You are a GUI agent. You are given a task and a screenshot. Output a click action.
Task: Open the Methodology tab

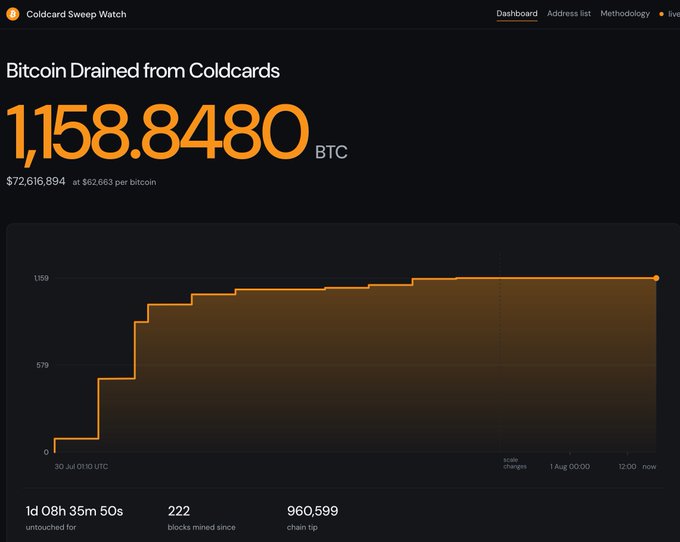tap(625, 13)
